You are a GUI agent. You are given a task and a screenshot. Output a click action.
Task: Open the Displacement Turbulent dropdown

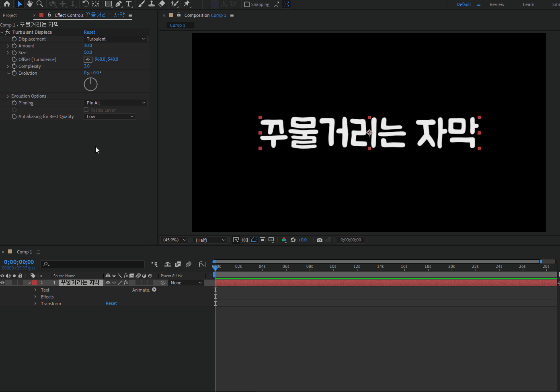tap(116, 39)
